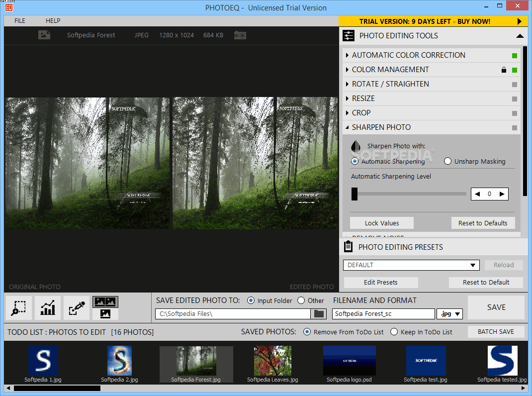Select Keep In ToDo List option

(x=394, y=332)
